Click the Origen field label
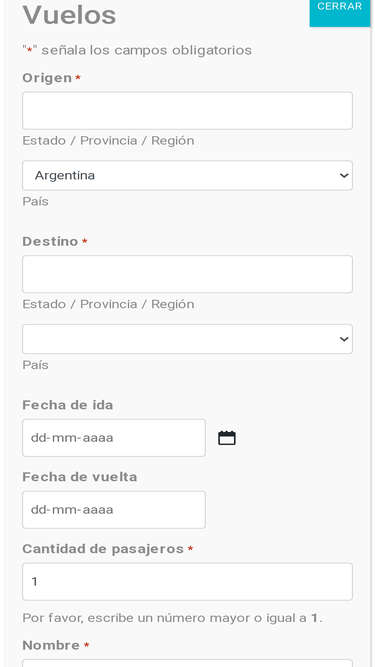This screenshot has height=667, width=375. [x=47, y=78]
